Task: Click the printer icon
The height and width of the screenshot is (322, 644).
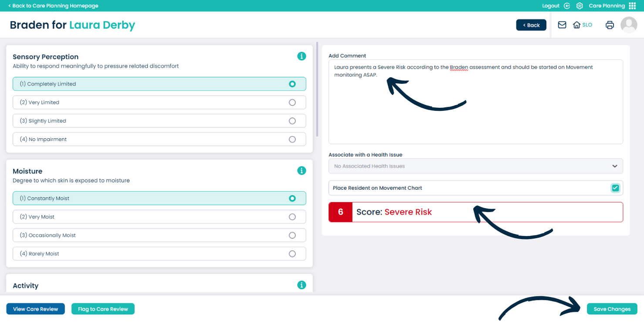Action: (610, 25)
